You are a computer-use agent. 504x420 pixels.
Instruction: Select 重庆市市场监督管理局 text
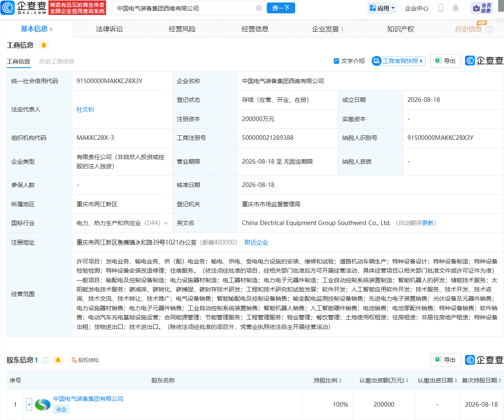click(271, 204)
